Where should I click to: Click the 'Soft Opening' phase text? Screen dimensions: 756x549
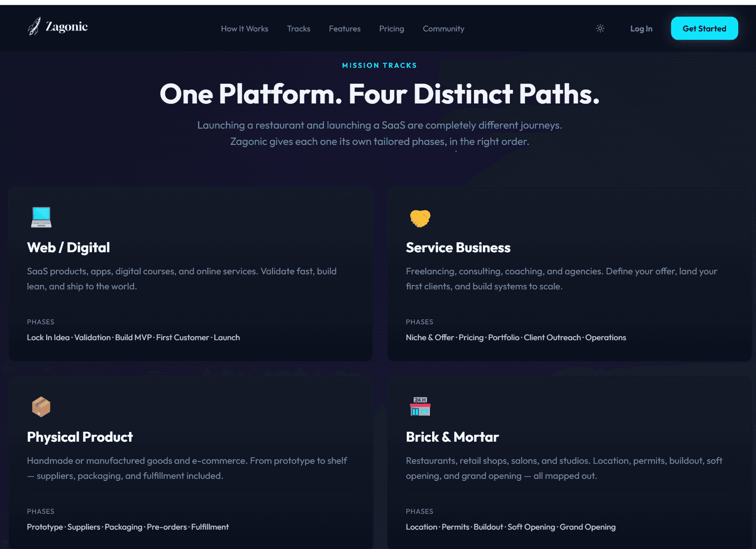(x=531, y=527)
